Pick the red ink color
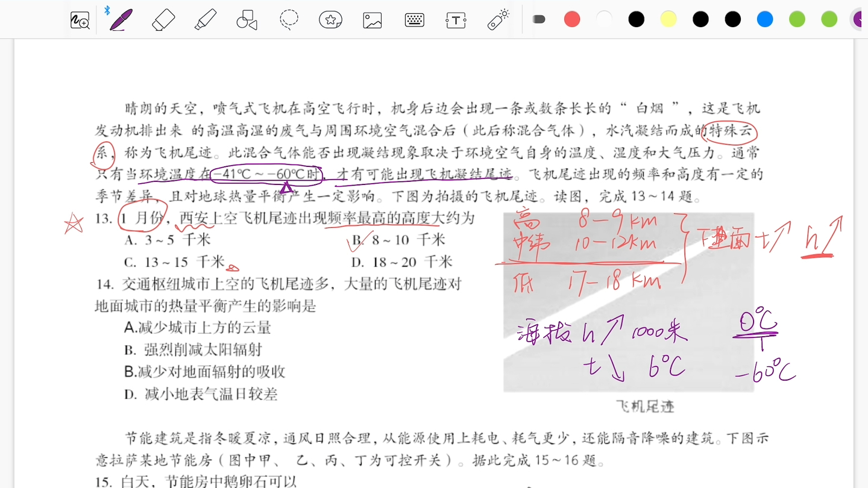This screenshot has height=488, width=868. pos(572,19)
